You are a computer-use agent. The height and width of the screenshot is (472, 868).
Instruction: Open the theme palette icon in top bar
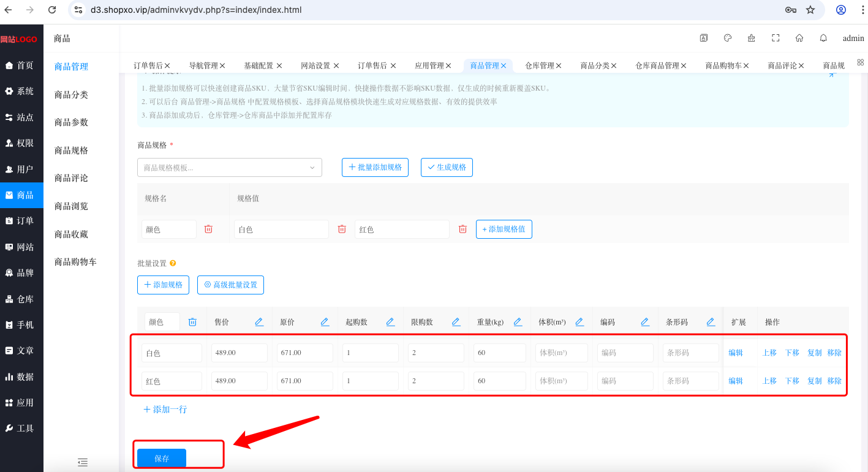728,38
